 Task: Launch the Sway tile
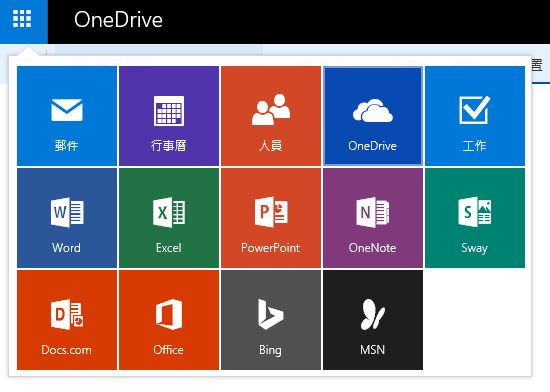point(475,218)
